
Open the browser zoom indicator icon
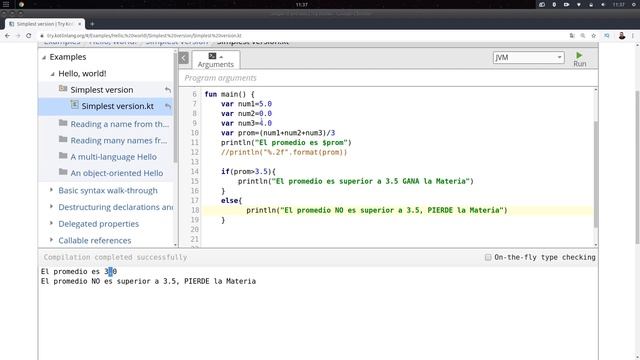click(x=582, y=36)
